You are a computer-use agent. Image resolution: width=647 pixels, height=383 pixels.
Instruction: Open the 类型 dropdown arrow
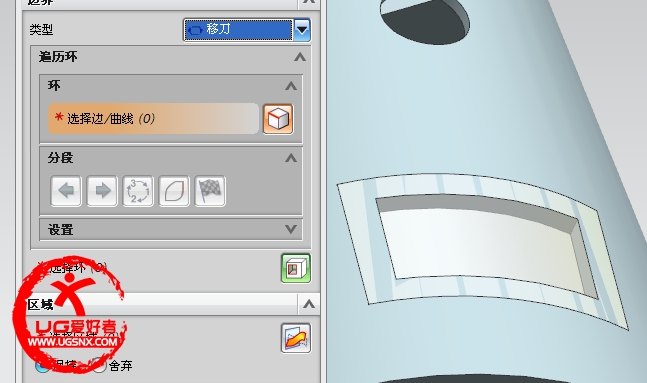pyautogui.click(x=302, y=30)
